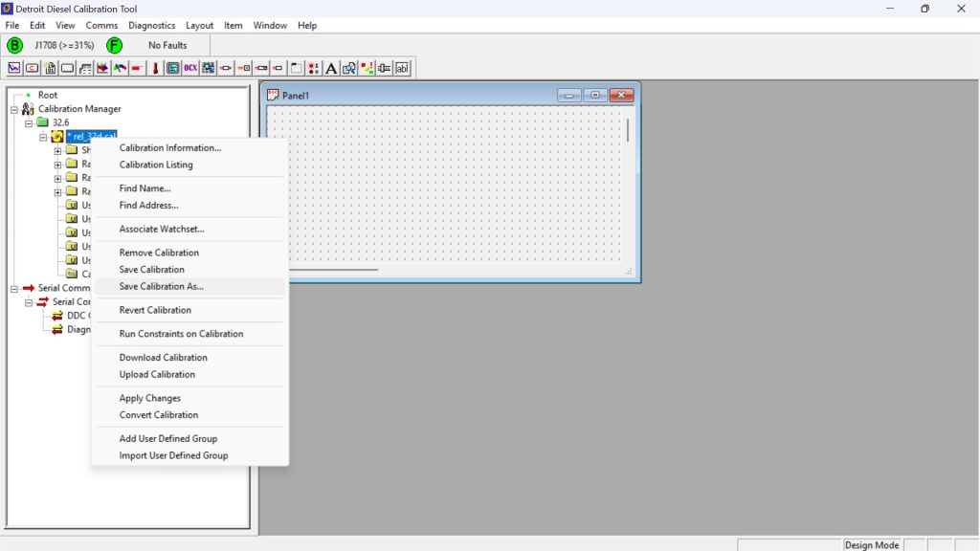Click the OCX control icon
980x551 pixels.
click(x=190, y=68)
